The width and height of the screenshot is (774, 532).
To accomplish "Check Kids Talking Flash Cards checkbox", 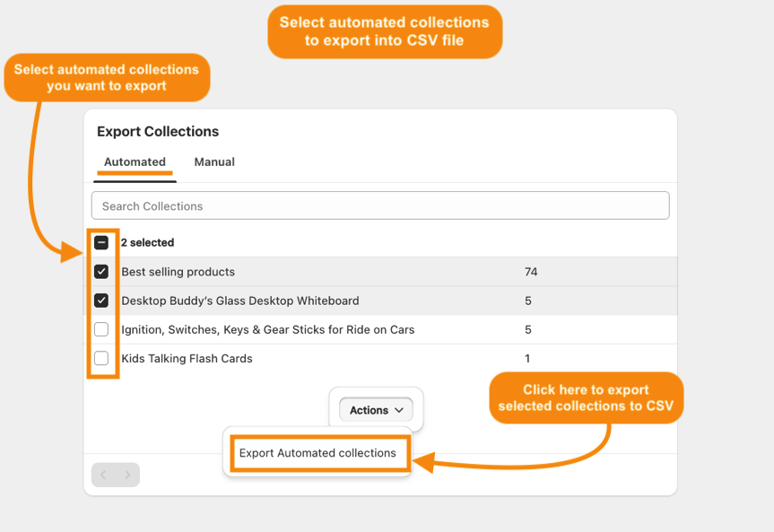I will [101, 358].
